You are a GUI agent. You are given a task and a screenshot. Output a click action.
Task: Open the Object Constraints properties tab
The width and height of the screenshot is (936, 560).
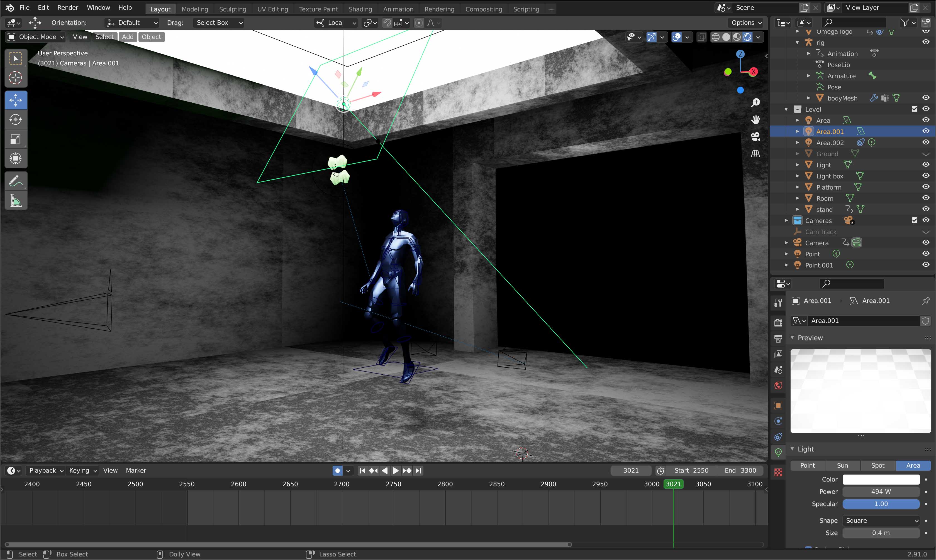click(x=778, y=437)
